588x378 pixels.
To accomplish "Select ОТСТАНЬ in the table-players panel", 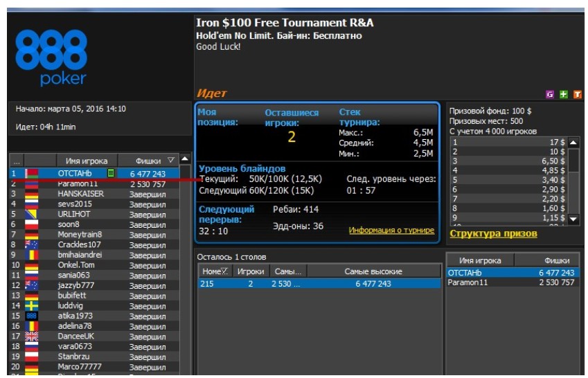I will pyautogui.click(x=513, y=273).
